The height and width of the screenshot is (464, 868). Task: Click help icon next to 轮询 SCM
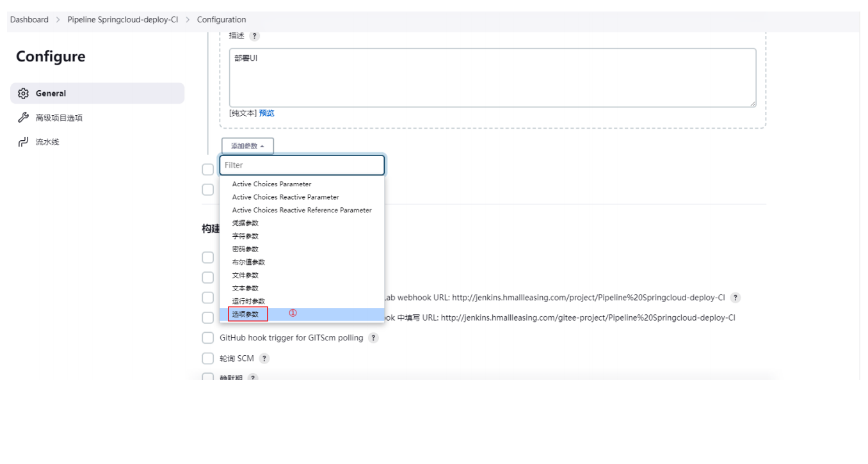(264, 358)
